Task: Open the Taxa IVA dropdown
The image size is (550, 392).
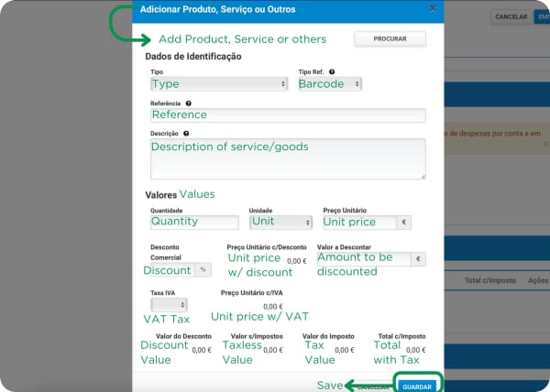Action: coord(169,305)
